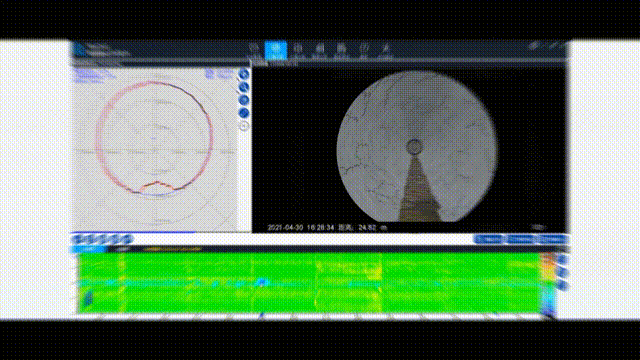Click the rainbow color scale bar beside heatmap
This screenshot has width=640, height=360.
point(548,283)
